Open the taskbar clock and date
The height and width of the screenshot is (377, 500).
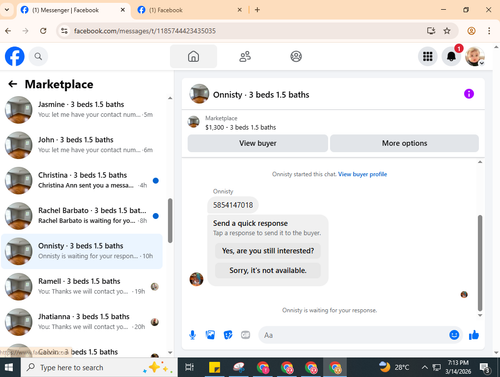pos(458,367)
